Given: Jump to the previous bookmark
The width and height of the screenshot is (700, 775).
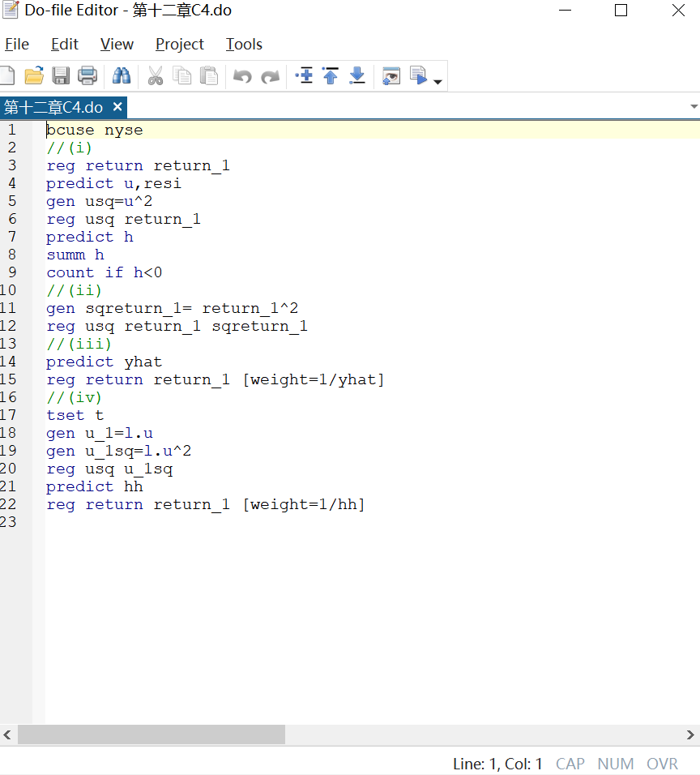Looking at the screenshot, I should [331, 76].
